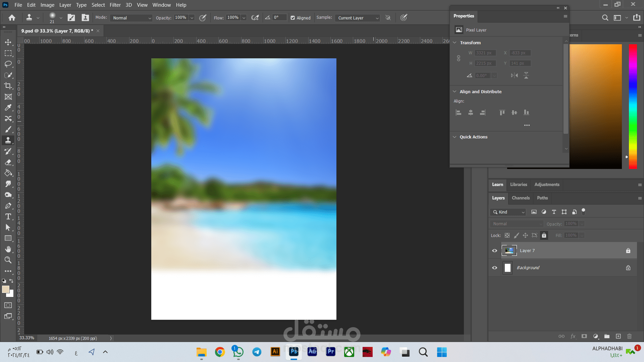Select the Layer 7 thumbnail
Viewport: 644px width, 362px height.
click(x=509, y=251)
